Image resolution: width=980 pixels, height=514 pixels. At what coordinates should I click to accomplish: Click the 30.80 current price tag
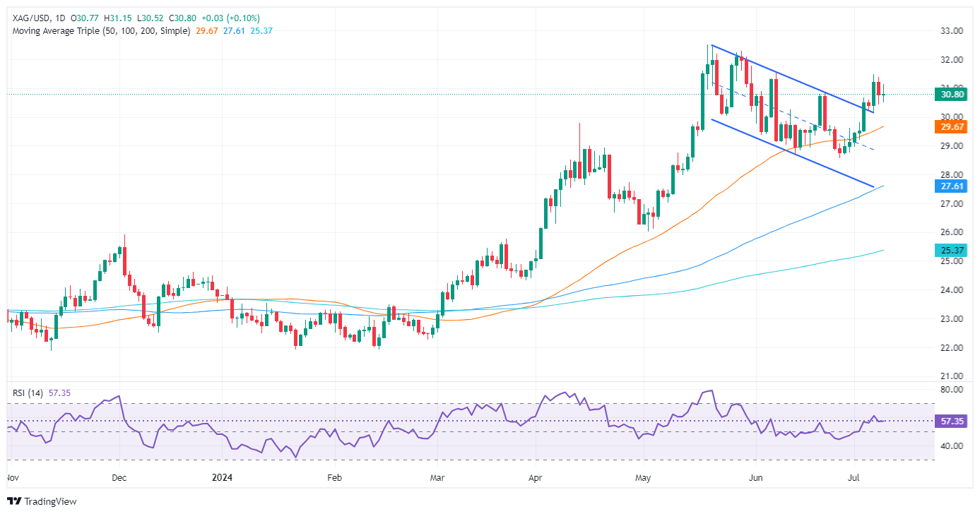pyautogui.click(x=955, y=94)
